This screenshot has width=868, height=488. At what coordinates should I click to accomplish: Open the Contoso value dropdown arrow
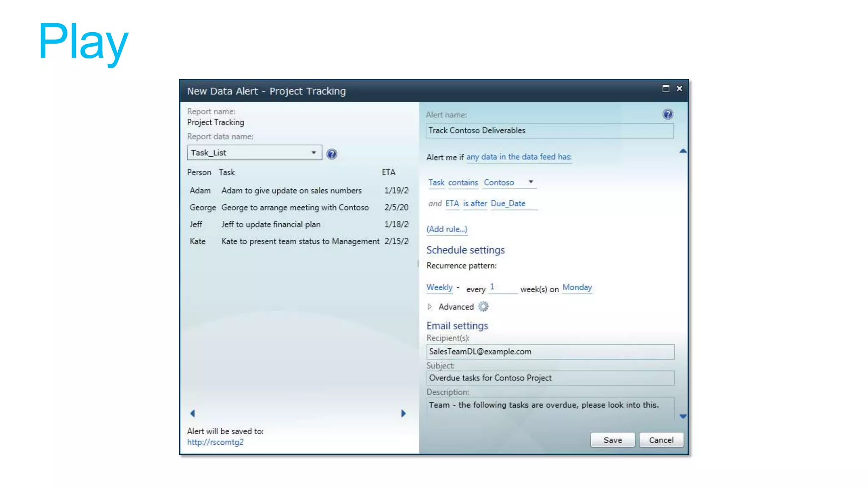click(531, 182)
